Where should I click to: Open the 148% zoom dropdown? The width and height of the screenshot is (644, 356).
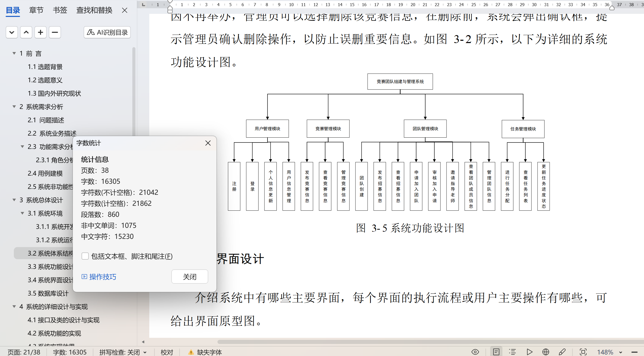coord(621,352)
